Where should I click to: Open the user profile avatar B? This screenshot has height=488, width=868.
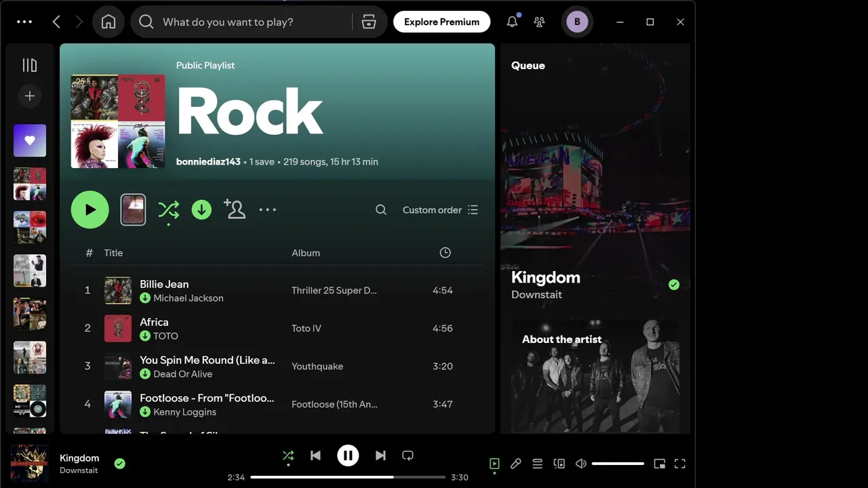pos(577,22)
